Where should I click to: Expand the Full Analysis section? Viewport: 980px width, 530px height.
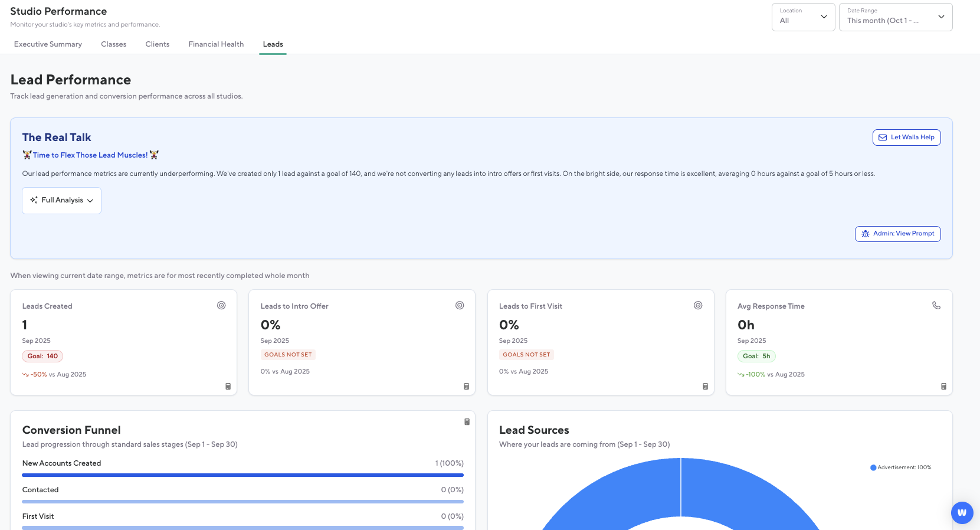point(62,201)
